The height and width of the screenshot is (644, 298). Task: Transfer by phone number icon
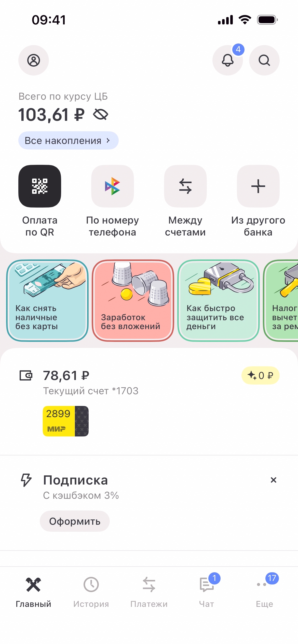(x=113, y=186)
